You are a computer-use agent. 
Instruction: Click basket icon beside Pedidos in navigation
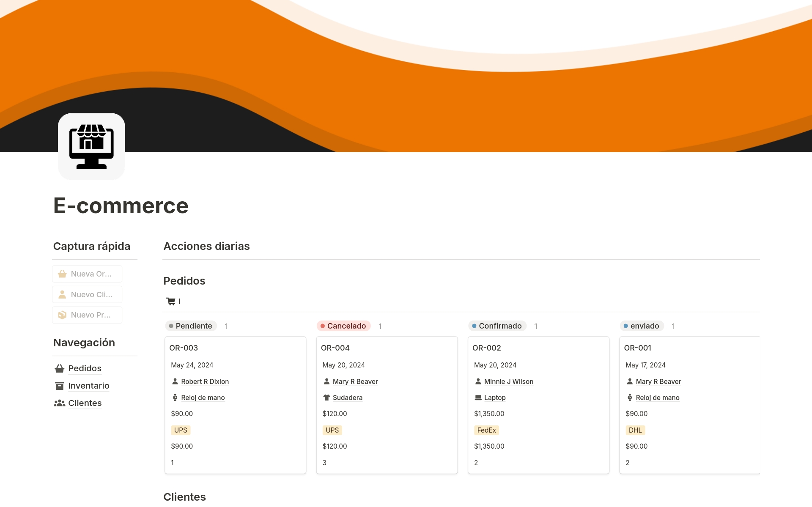pyautogui.click(x=60, y=368)
